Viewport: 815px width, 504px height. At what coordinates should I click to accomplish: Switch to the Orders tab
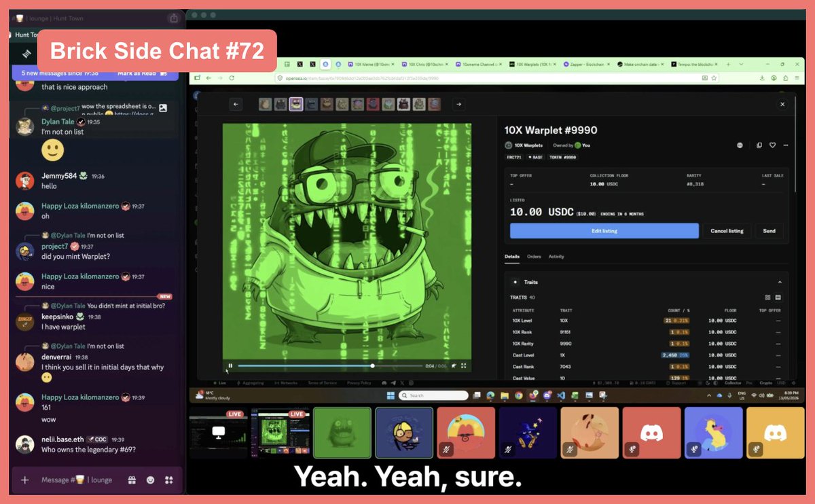click(534, 257)
